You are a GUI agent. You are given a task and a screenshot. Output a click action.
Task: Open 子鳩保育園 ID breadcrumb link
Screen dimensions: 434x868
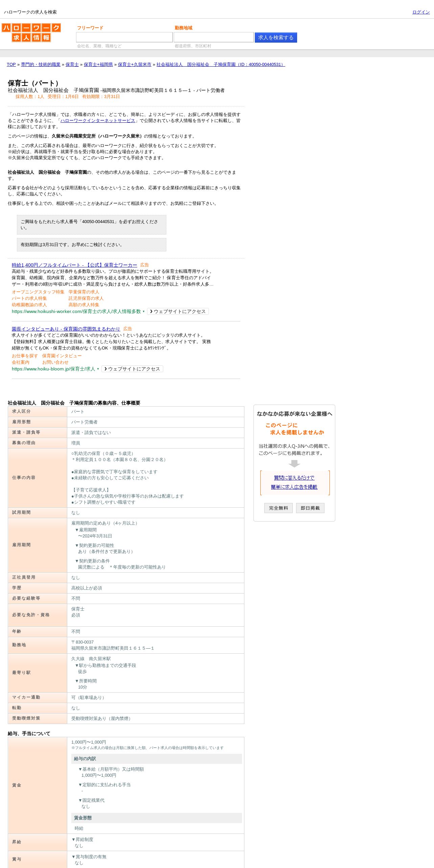pyautogui.click(x=221, y=65)
